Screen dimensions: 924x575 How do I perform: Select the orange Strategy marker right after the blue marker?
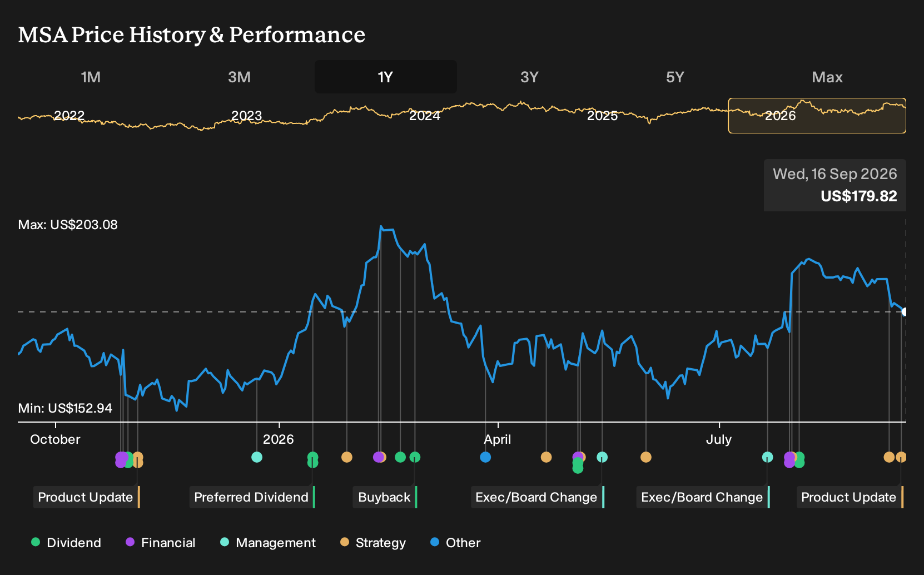(547, 457)
